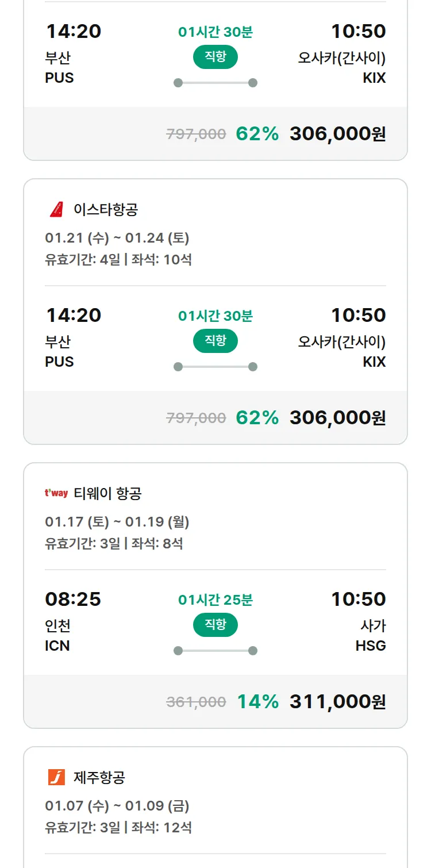Open the 제주항공 airline name

99,778
